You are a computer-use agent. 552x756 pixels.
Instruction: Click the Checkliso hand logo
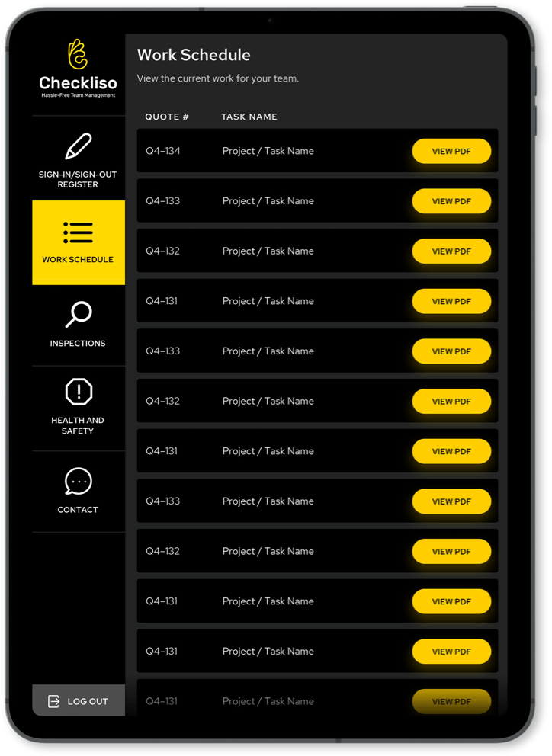[77, 54]
